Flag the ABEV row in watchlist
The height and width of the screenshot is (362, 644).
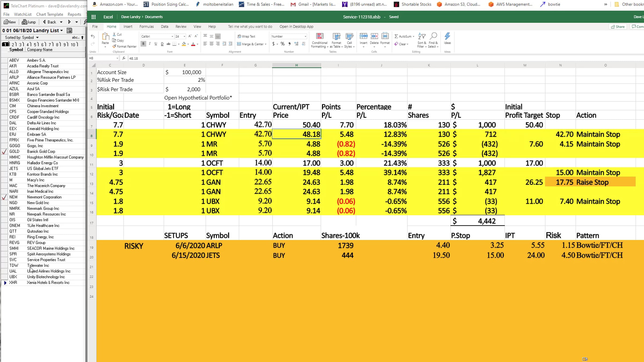[4, 60]
